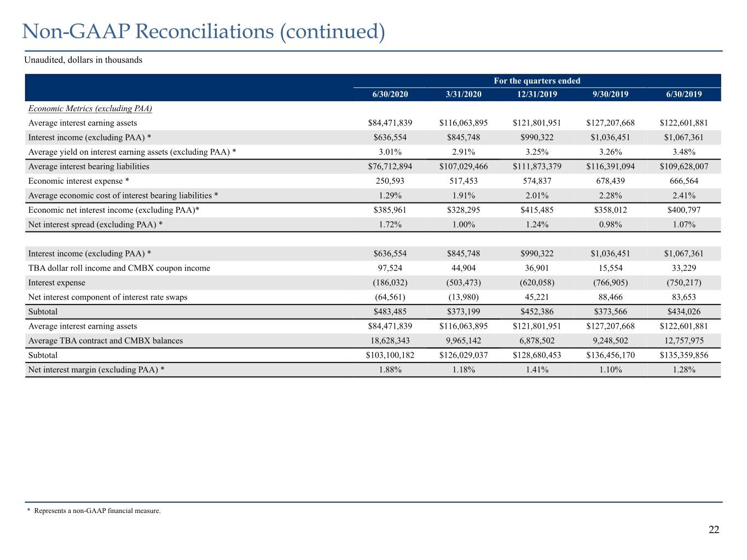Click the Economic Metrics (excluding PAA) heading

click(x=90, y=108)
